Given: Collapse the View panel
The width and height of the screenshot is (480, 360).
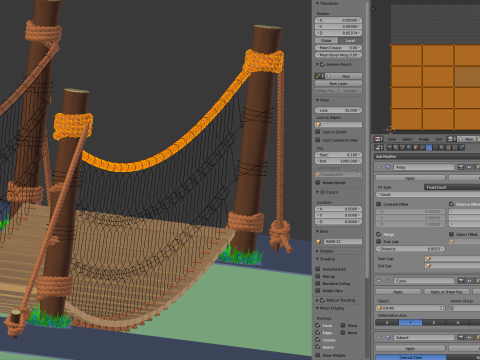Looking at the screenshot, I should click(x=317, y=100).
